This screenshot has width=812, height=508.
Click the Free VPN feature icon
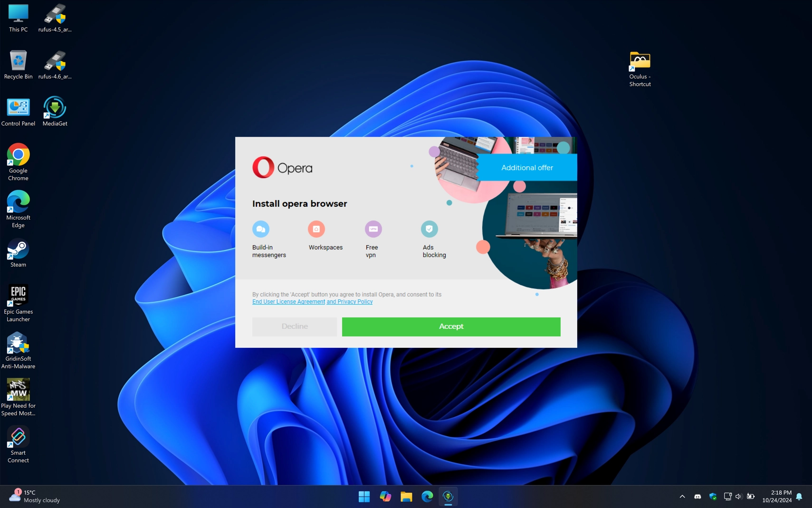pos(373,229)
